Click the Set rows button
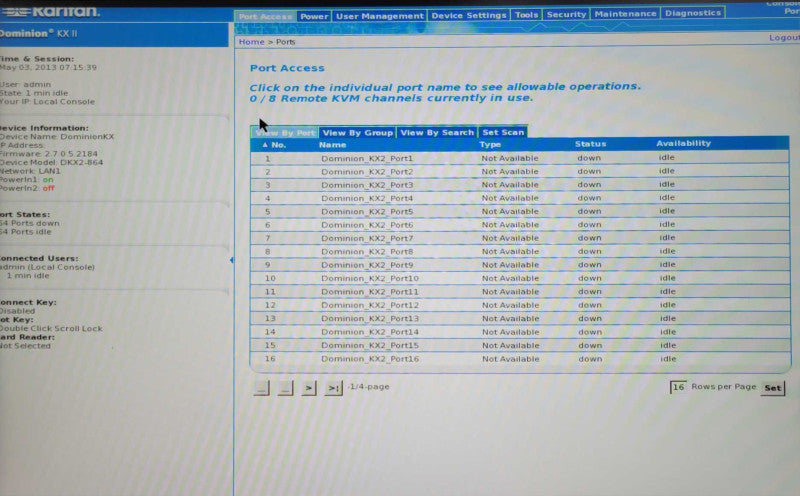The height and width of the screenshot is (496, 800). (772, 388)
